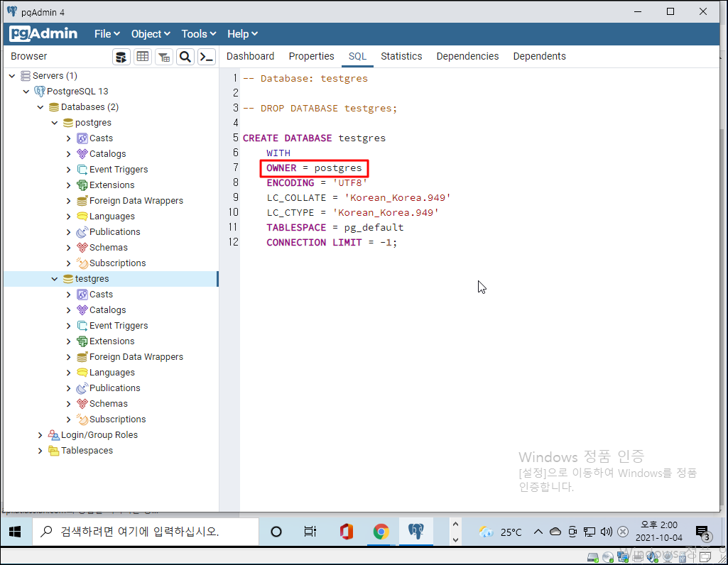
Task: Expand Schemas under testgres
Action: (x=69, y=404)
